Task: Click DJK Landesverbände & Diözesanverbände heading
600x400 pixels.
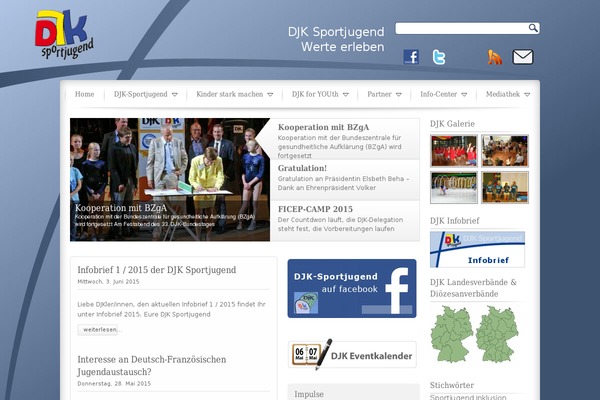Action: pos(473,288)
